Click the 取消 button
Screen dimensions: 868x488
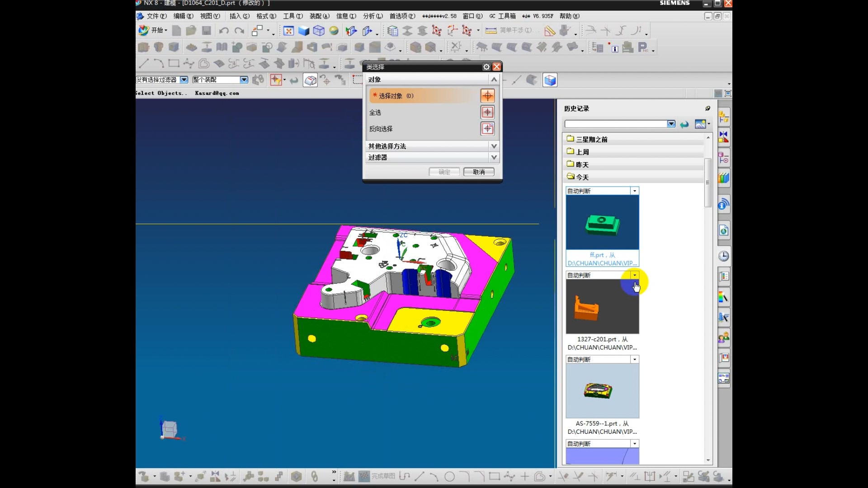click(479, 172)
